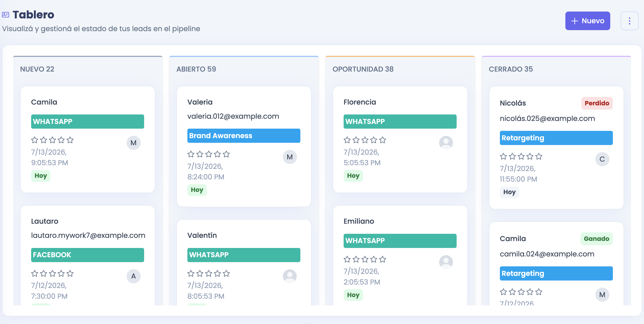Click FACEBOOK tag on Lautaro's card
Viewport: 644px width, 324px height.
pyautogui.click(x=88, y=255)
